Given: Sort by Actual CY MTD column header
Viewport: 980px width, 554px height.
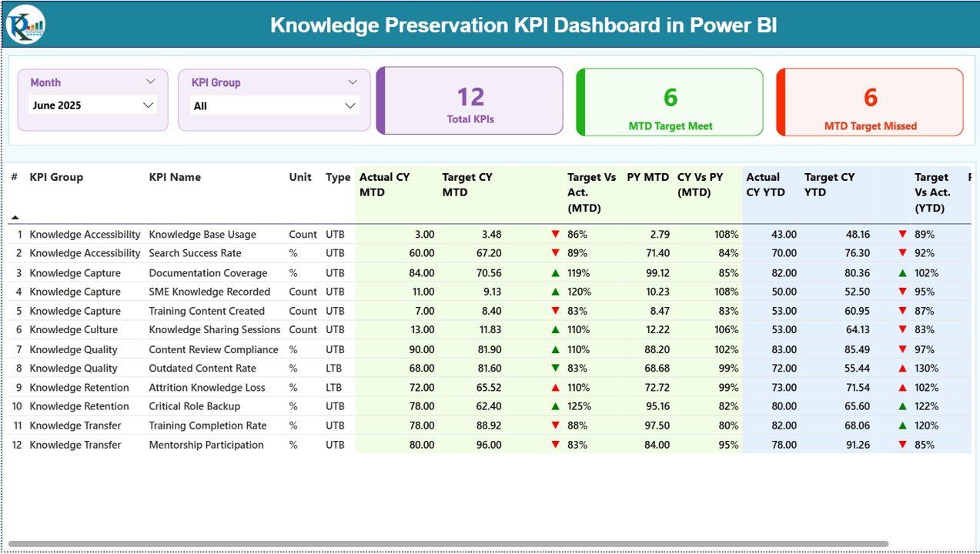Looking at the screenshot, I should [x=384, y=185].
